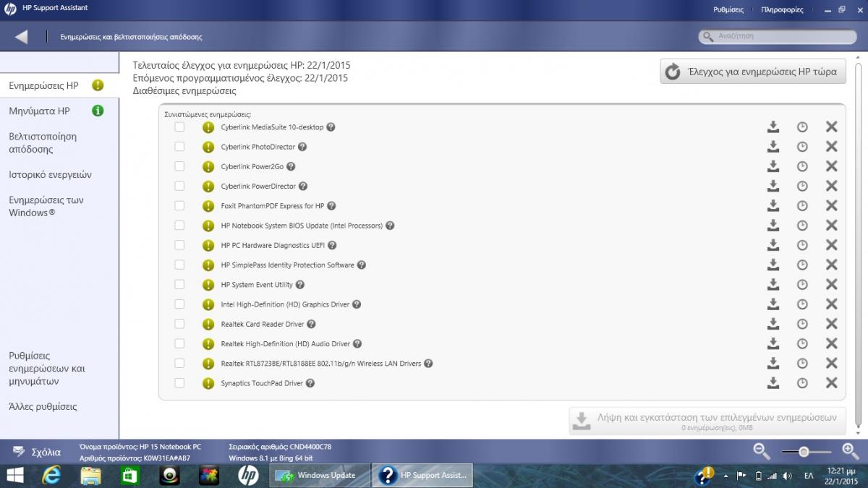This screenshot has width=868, height=488.
Task: Tick Synaptics TouchPad Driver checkbox
Action: (x=179, y=383)
